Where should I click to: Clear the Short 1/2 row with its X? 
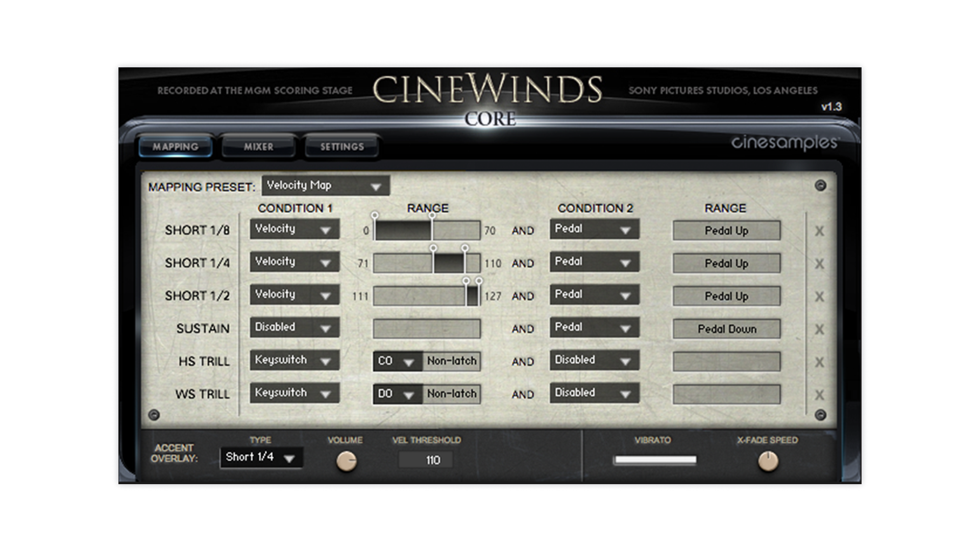[x=819, y=296]
